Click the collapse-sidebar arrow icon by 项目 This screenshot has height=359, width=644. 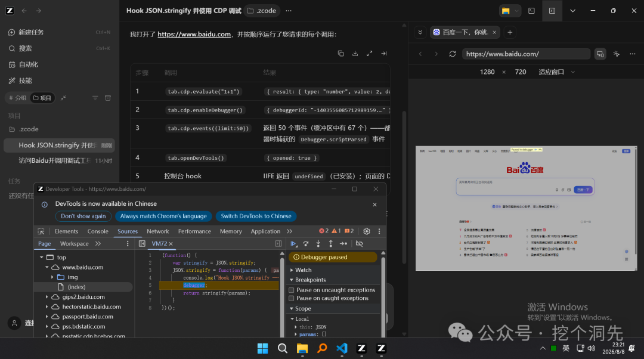[63, 98]
